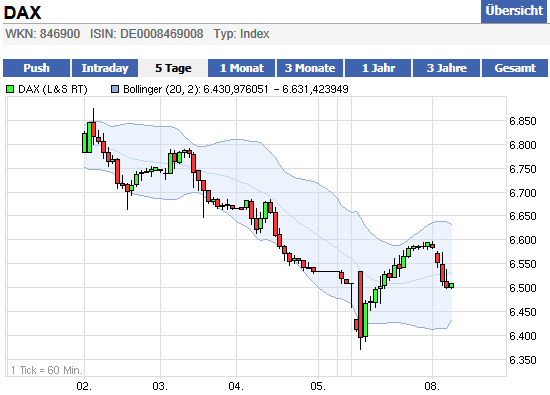Click the 05. date marker on the axis

click(x=318, y=386)
